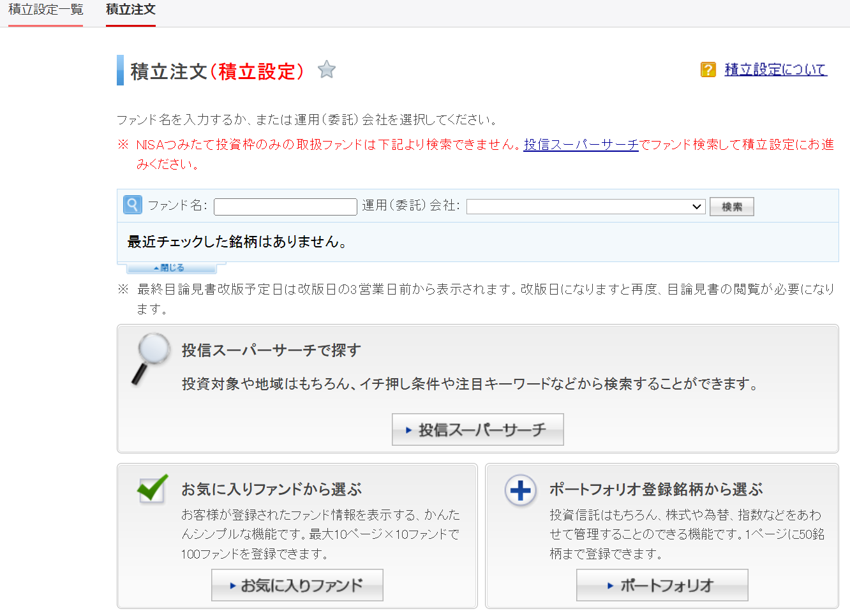Screen dimensions: 850x616
Task: Click the favorite star icon beside the title
Action: [327, 70]
